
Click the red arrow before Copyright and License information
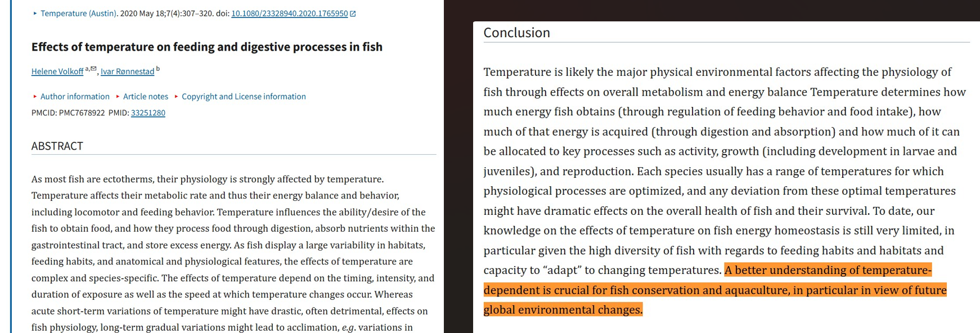tap(176, 96)
